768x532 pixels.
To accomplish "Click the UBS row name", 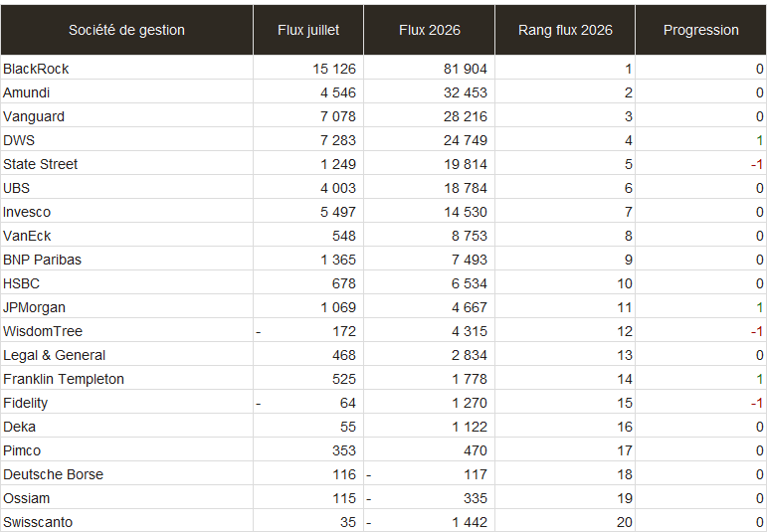I will [x=127, y=188].
